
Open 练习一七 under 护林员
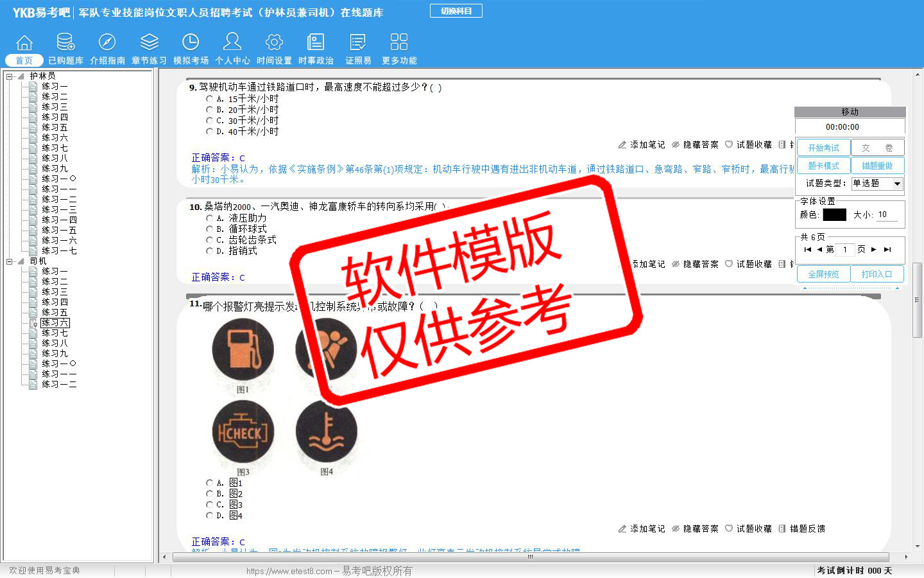click(59, 251)
